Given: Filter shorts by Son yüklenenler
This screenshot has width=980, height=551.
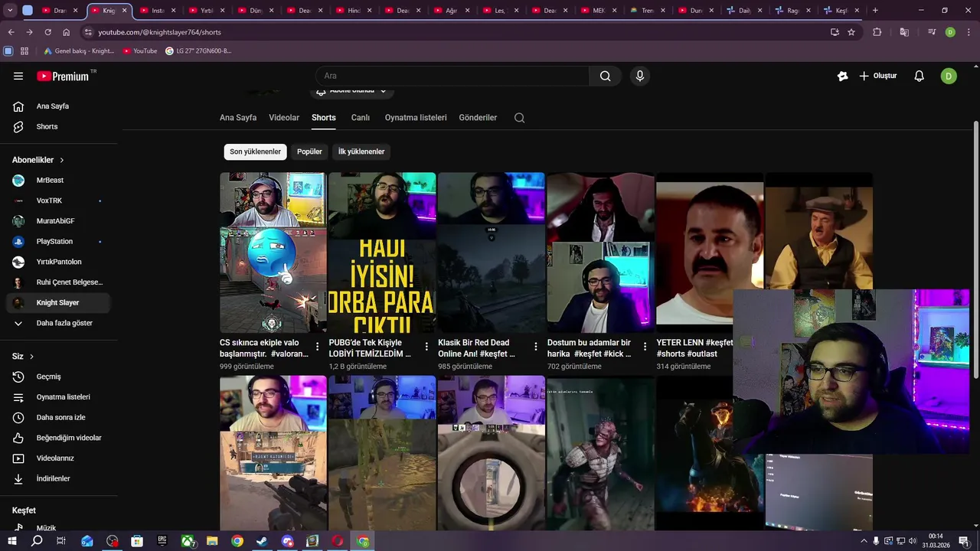Looking at the screenshot, I should pyautogui.click(x=255, y=152).
